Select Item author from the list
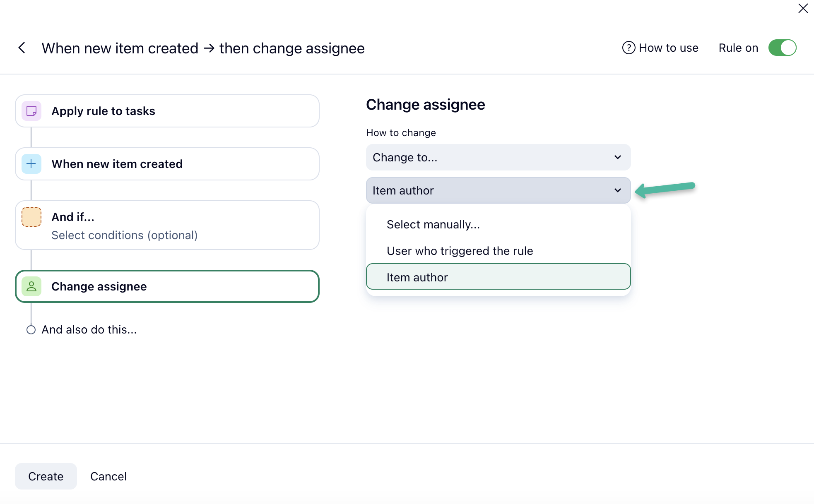 tap(417, 277)
